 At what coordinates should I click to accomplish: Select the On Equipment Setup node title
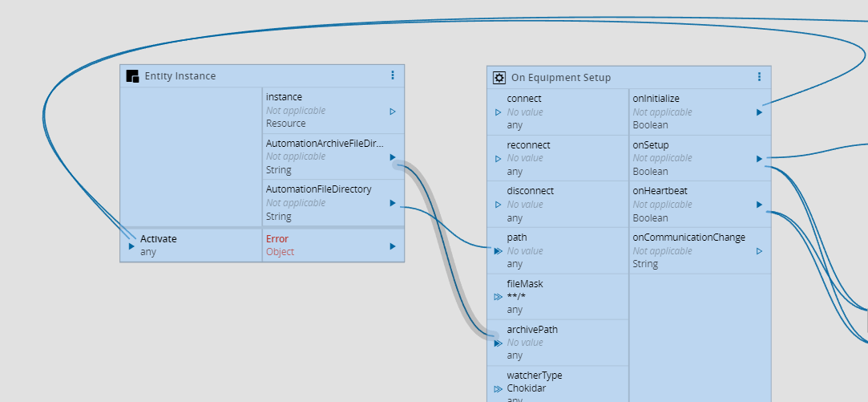pyautogui.click(x=561, y=78)
